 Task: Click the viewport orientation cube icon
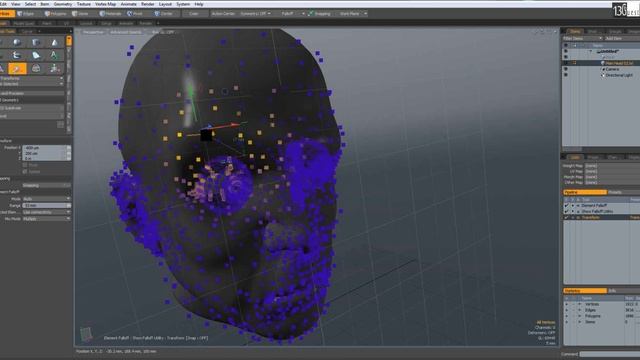[86, 334]
